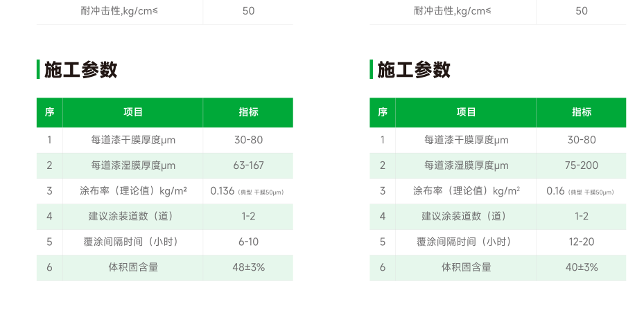Click the right 耐冲击性,kg/cm≤ label
Image resolution: width=644 pixels, height=315 pixels.
452,10
